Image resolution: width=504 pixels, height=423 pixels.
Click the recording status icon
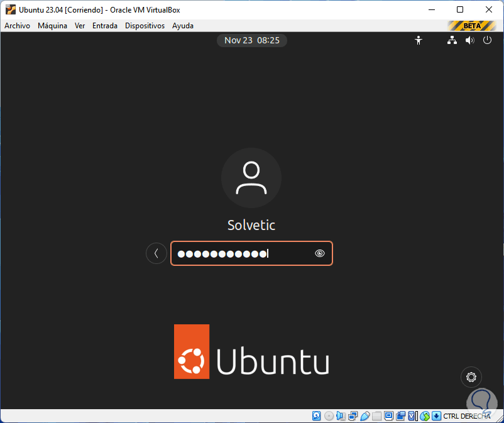pos(400,416)
